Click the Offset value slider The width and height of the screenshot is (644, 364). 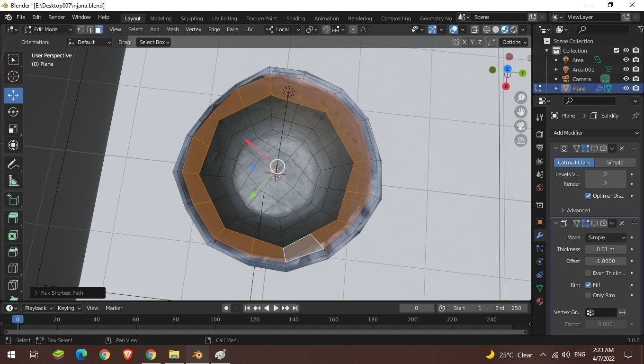click(x=606, y=261)
